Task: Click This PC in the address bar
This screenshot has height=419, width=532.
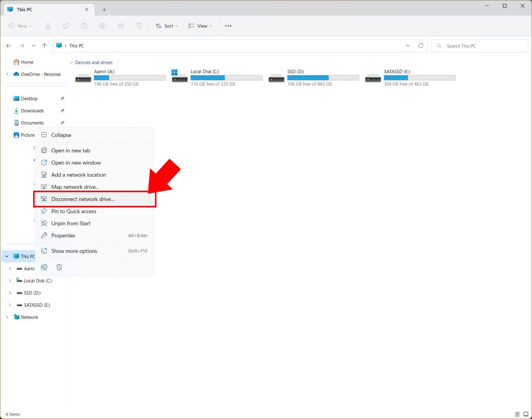Action: tap(76, 46)
